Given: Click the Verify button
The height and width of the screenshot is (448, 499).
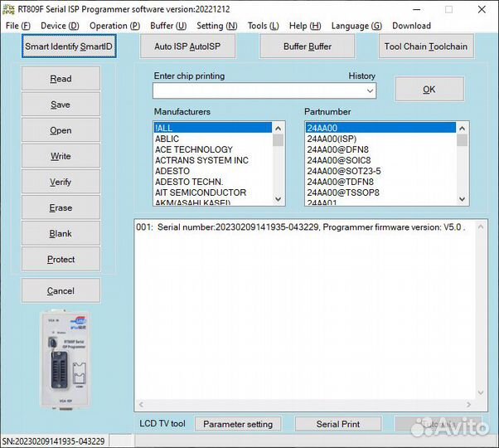Looking at the screenshot, I should pyautogui.click(x=61, y=182).
